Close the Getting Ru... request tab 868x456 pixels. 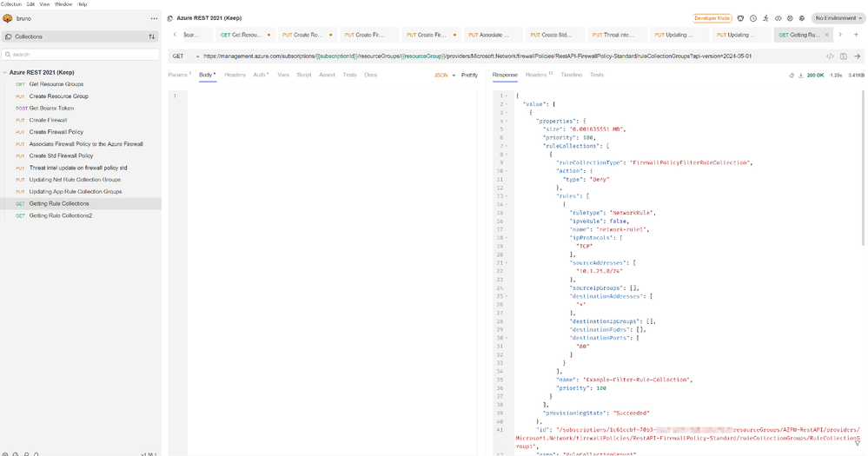[827, 35]
